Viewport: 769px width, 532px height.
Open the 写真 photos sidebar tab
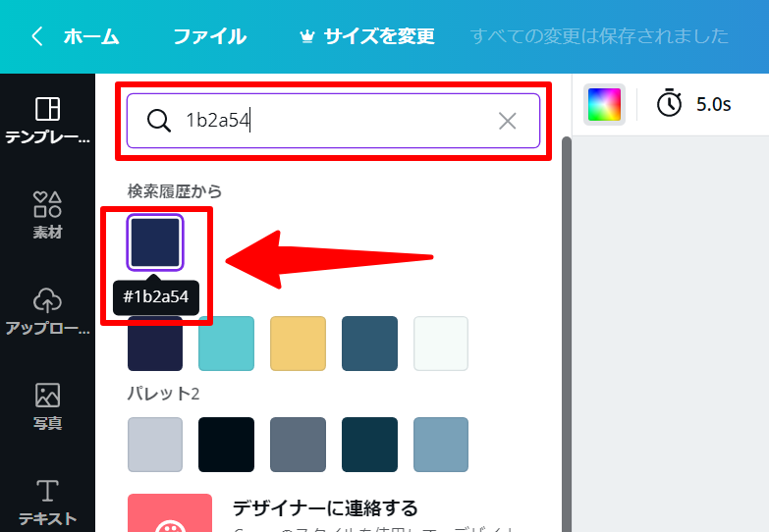(47, 406)
